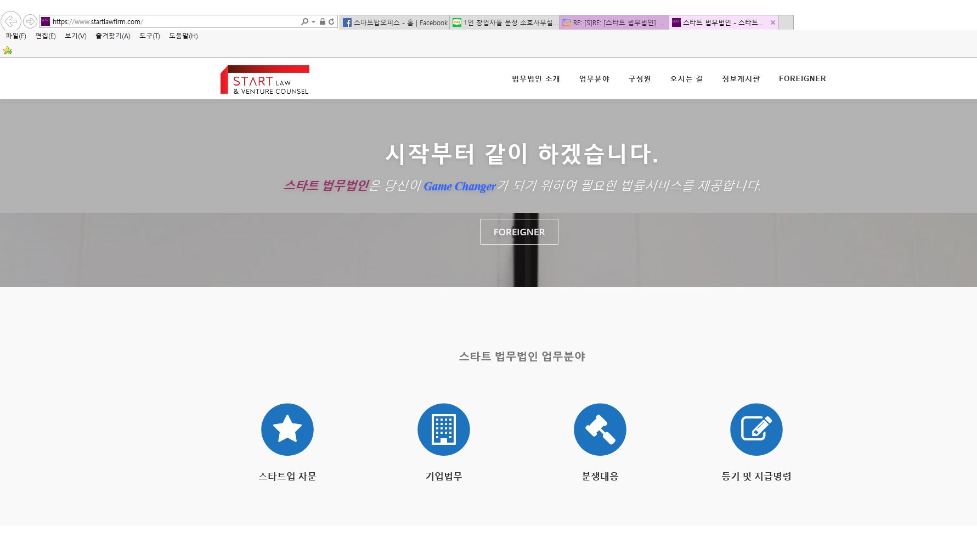This screenshot has width=977, height=560.
Task: Click the START Law & Venture Counsel logo
Action: coord(265,80)
